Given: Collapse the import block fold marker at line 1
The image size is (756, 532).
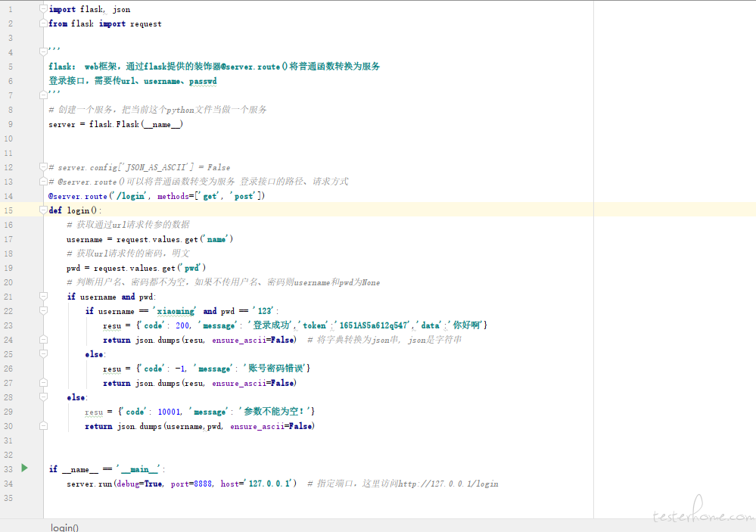Looking at the screenshot, I should click(43, 9).
